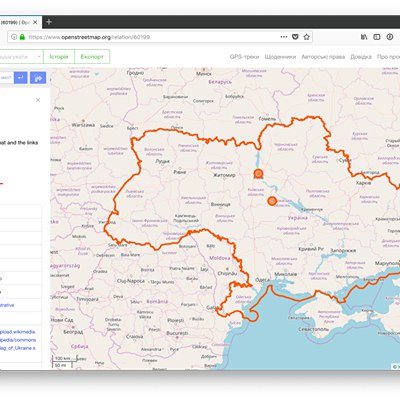
Task: Expand the edit dropdown arrow
Action: click(x=39, y=57)
